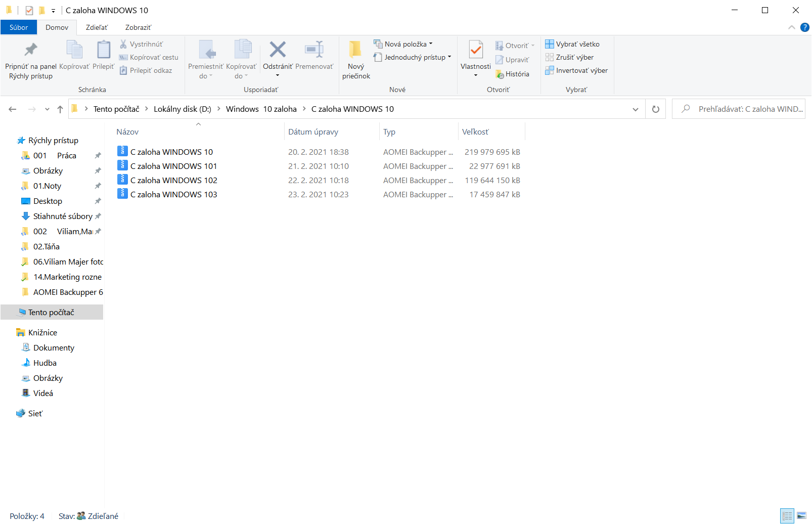Go up one folder level arrow

click(60, 109)
